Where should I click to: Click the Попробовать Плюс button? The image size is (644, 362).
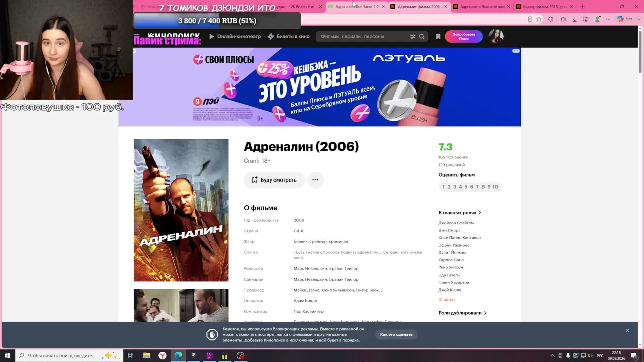point(464,36)
